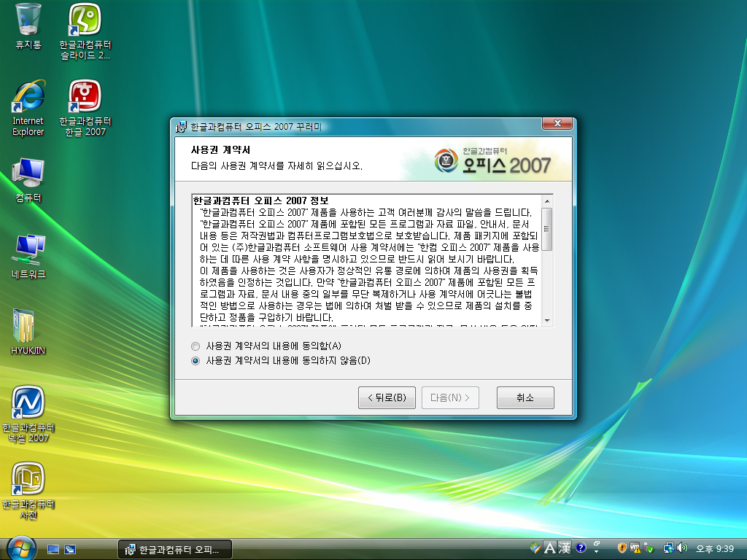Viewport: 747px width, 560px height.
Task: Click the installer taskbar button 한글과컴퓨터 오피
Action: 175,550
